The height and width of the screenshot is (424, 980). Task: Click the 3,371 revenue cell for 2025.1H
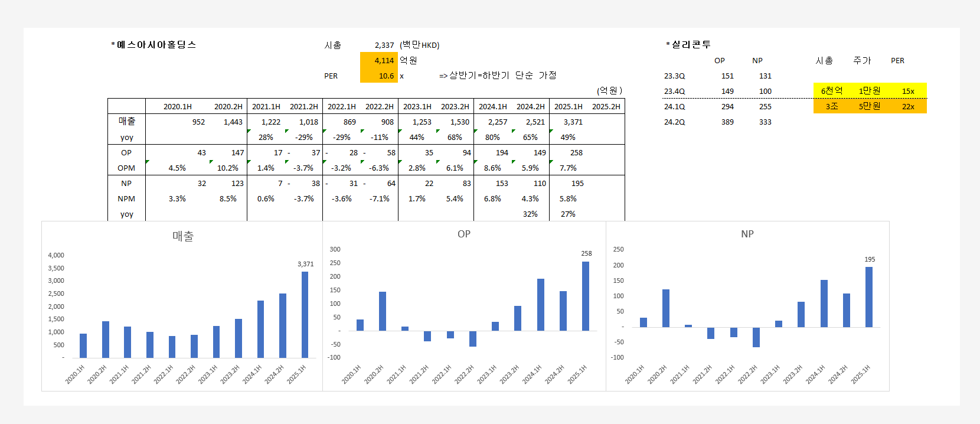point(568,122)
